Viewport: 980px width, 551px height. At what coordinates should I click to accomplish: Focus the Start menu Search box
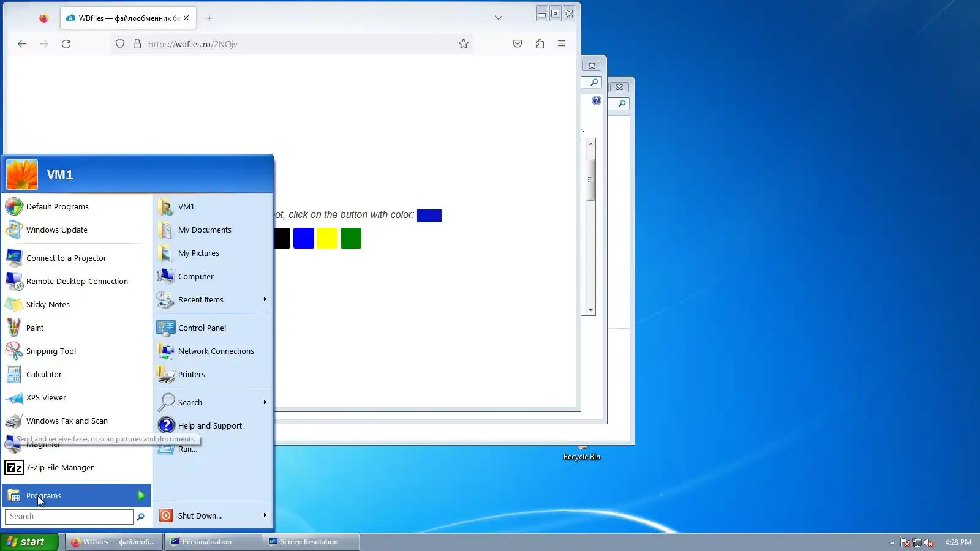click(x=69, y=517)
